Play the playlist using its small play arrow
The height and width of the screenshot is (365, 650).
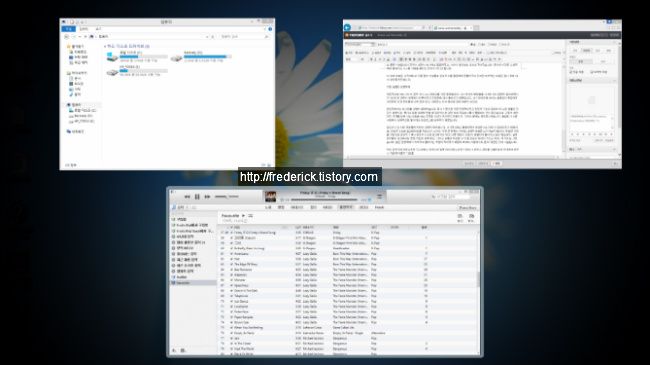(243, 216)
